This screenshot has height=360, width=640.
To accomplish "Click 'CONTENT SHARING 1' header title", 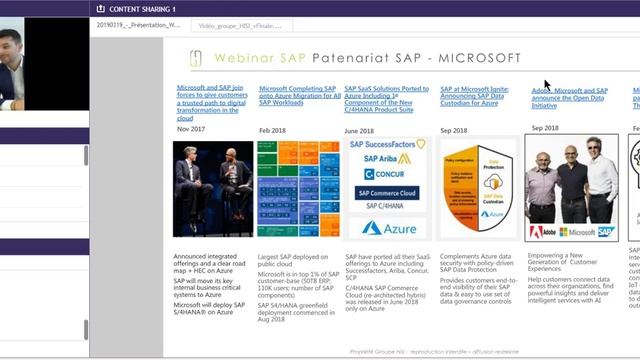I will 142,9.
